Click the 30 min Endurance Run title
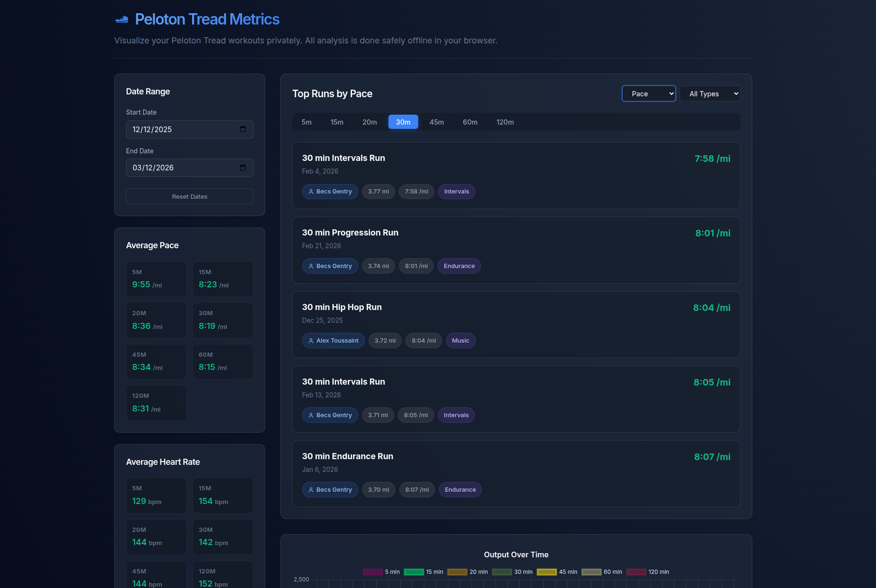 [x=347, y=456]
